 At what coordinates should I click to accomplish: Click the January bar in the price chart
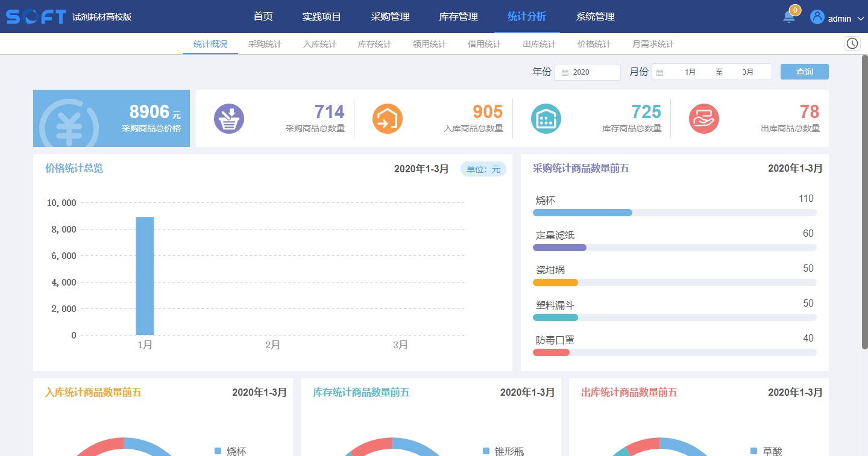145,275
